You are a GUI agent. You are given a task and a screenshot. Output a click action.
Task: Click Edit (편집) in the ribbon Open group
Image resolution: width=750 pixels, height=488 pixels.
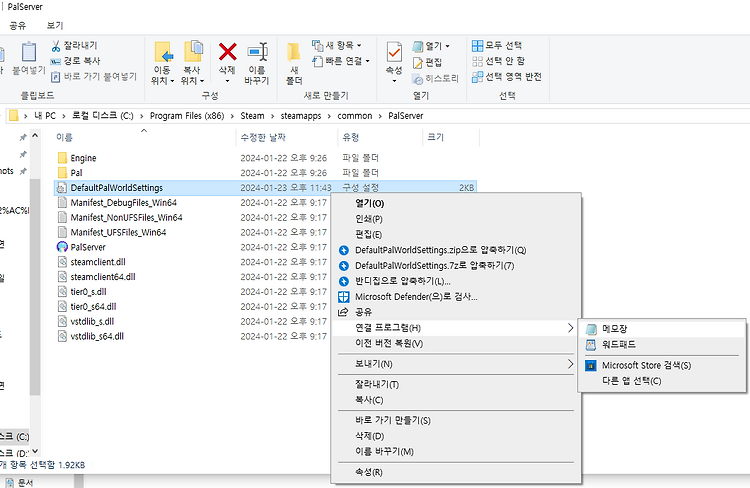coord(428,62)
